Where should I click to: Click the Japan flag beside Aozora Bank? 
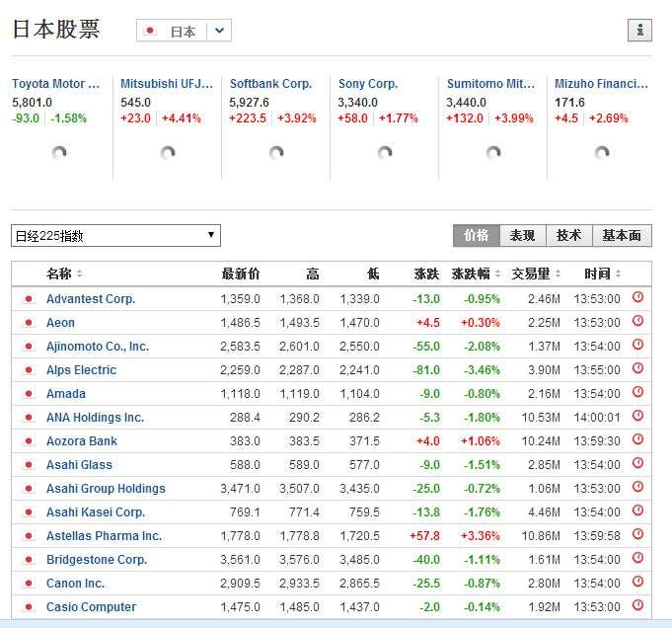point(29,441)
